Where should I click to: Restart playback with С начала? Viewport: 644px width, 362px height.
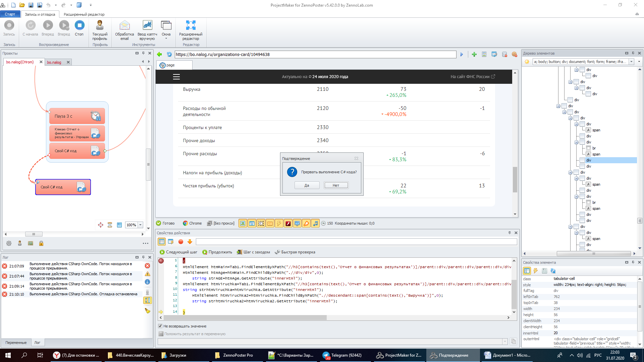(30, 28)
